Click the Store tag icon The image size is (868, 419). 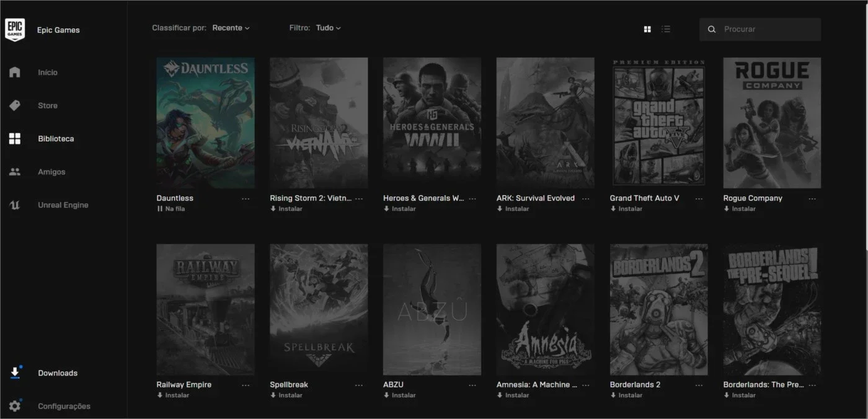pyautogui.click(x=15, y=105)
